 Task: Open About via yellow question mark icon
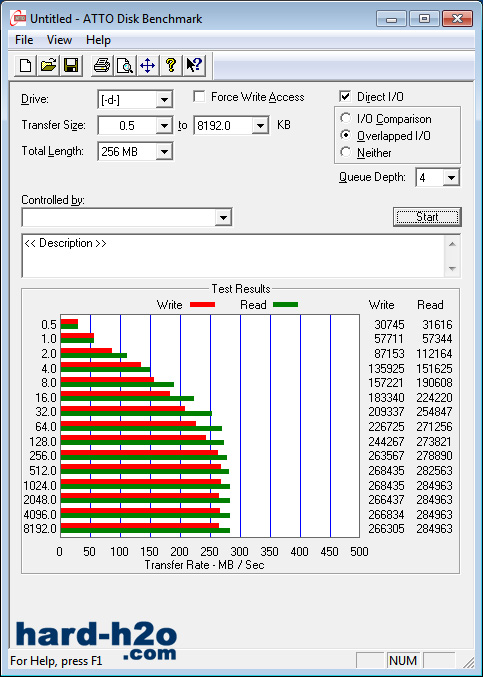pos(171,66)
